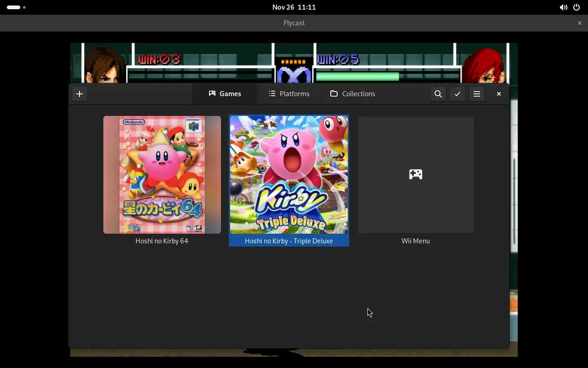588x368 pixels.
Task: Click the Wii Menu gamepad placeholder icon
Action: tap(416, 174)
